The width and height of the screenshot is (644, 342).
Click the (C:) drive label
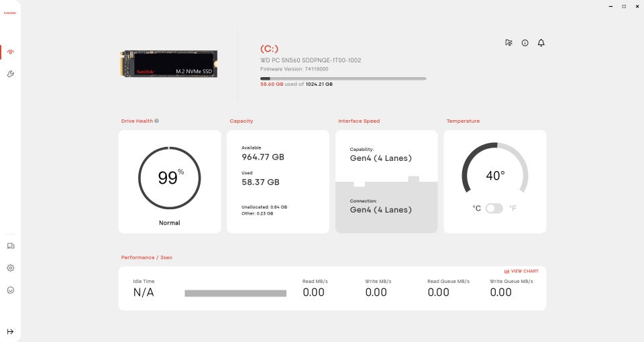[270, 49]
